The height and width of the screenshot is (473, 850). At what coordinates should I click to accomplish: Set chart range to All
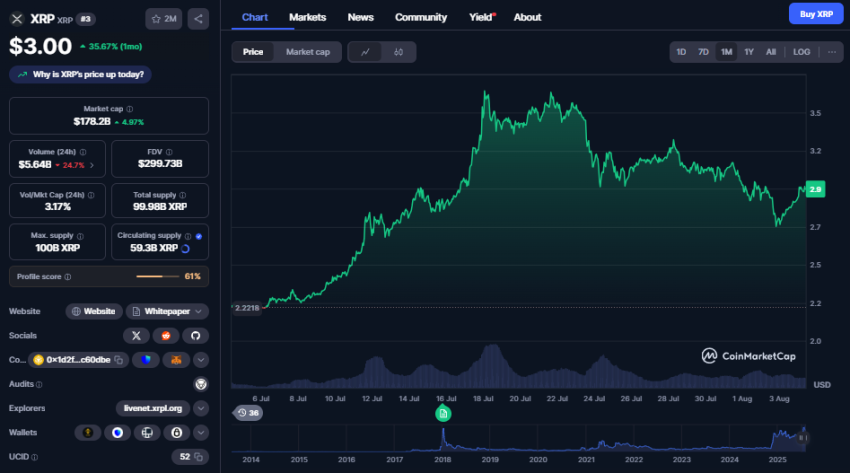[771, 52]
